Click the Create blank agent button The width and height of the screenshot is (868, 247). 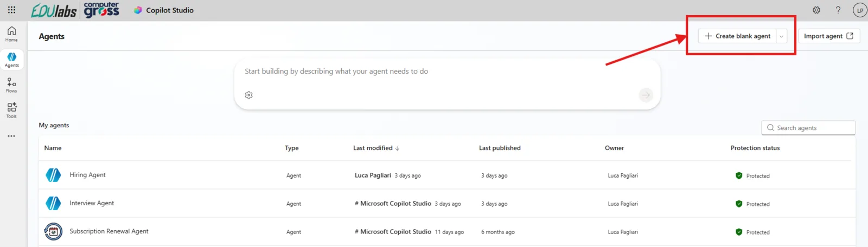point(737,36)
